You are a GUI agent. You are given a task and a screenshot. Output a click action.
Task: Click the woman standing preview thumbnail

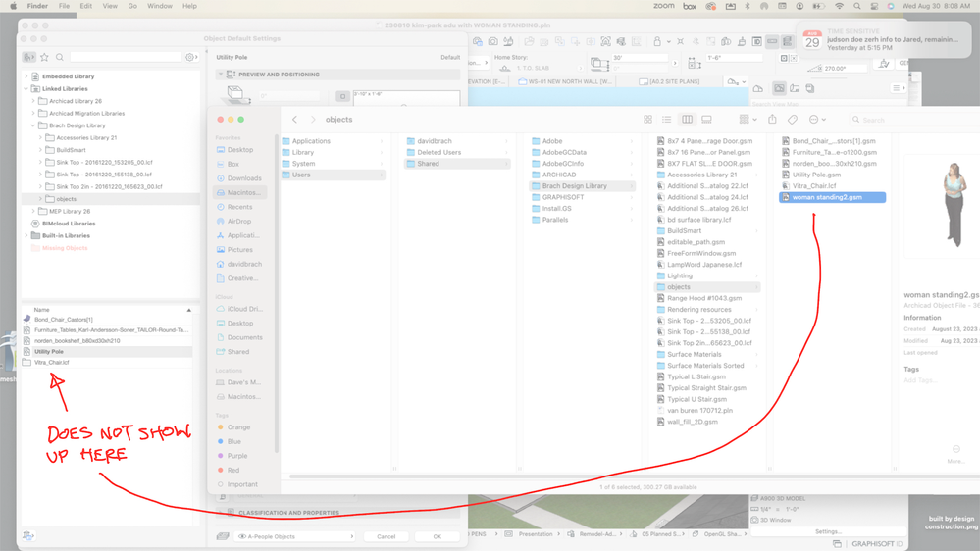tap(954, 204)
